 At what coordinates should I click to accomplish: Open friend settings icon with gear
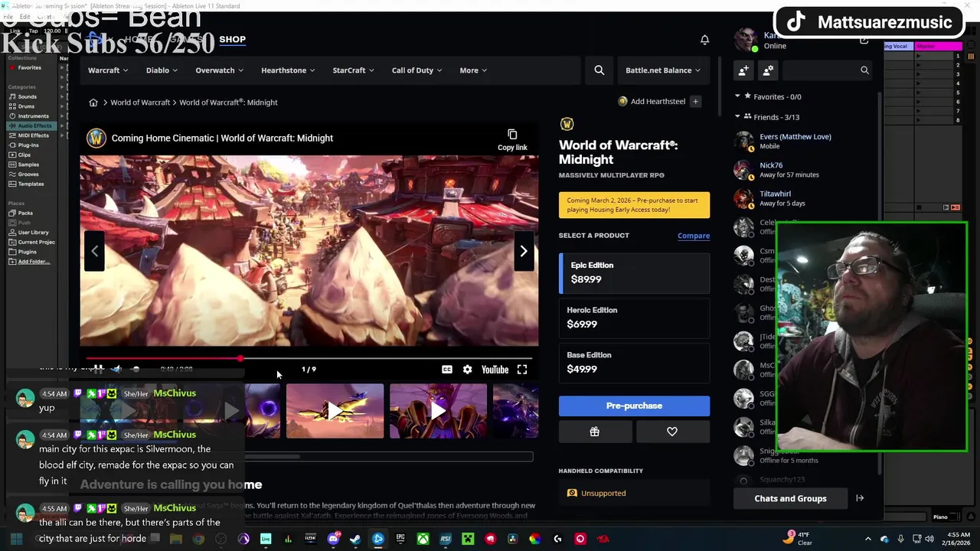coord(768,70)
